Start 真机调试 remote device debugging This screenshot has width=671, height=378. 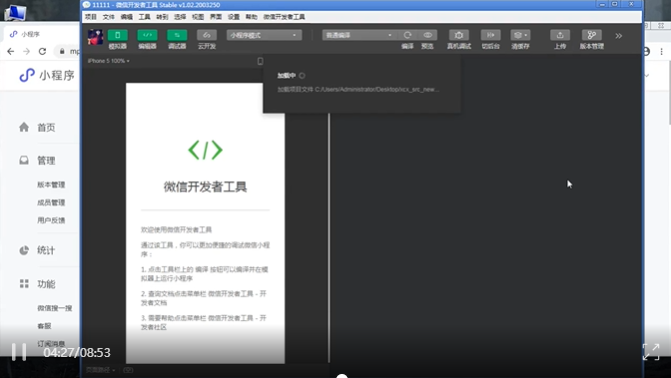pos(459,35)
